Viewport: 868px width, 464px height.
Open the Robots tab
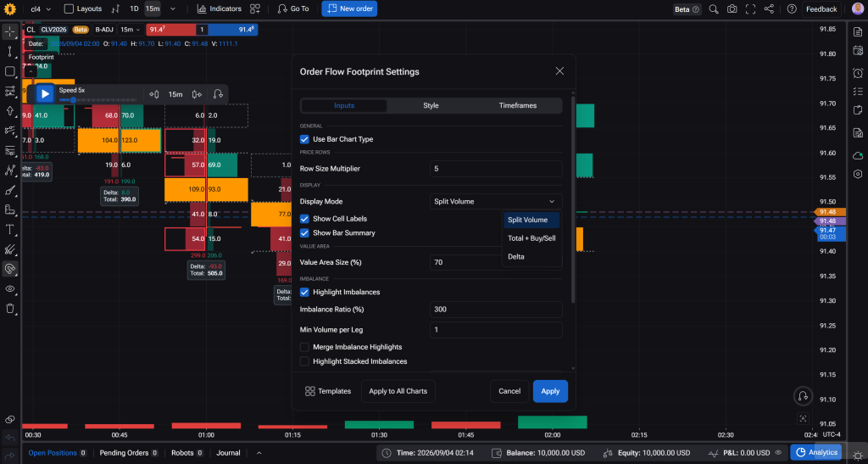(187, 453)
